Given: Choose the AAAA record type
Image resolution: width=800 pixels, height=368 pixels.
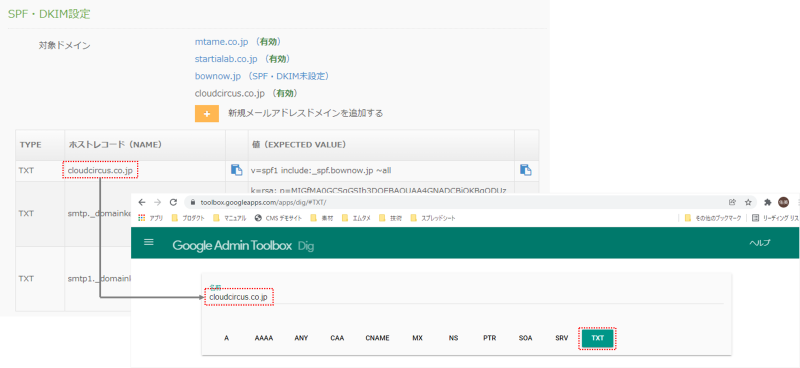Looking at the screenshot, I should (264, 338).
